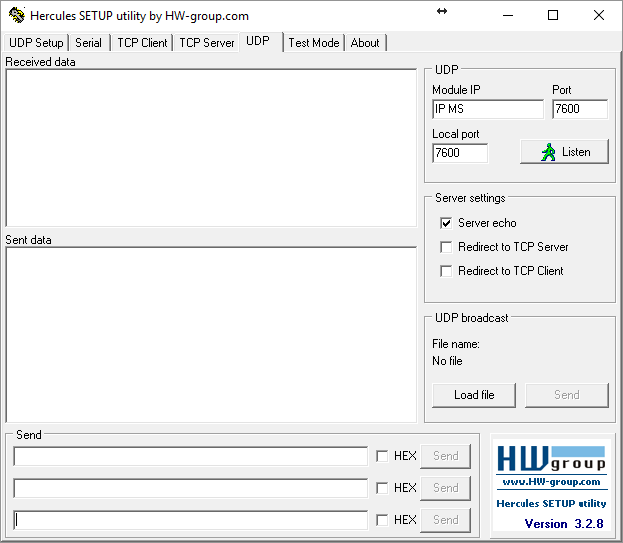Click inside the Received data area
623x543 pixels.
coord(211,148)
